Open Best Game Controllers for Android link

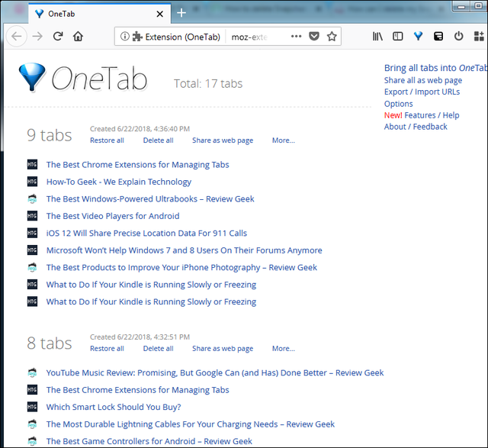(x=149, y=441)
